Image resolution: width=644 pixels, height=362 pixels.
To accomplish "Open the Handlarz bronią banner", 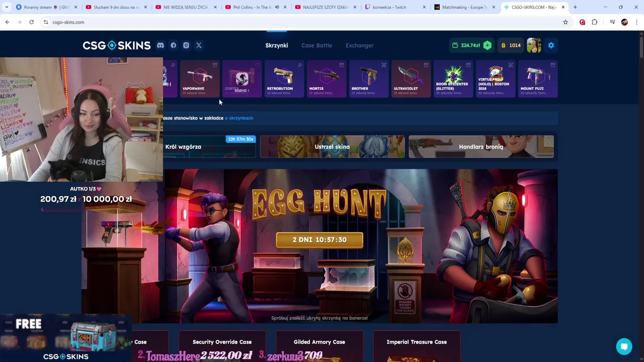I will point(481,147).
